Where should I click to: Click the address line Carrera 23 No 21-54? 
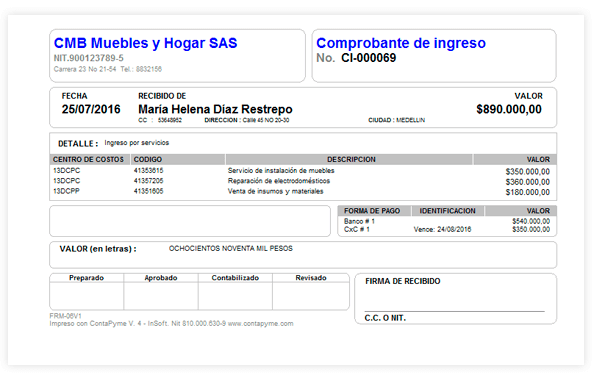click(85, 69)
